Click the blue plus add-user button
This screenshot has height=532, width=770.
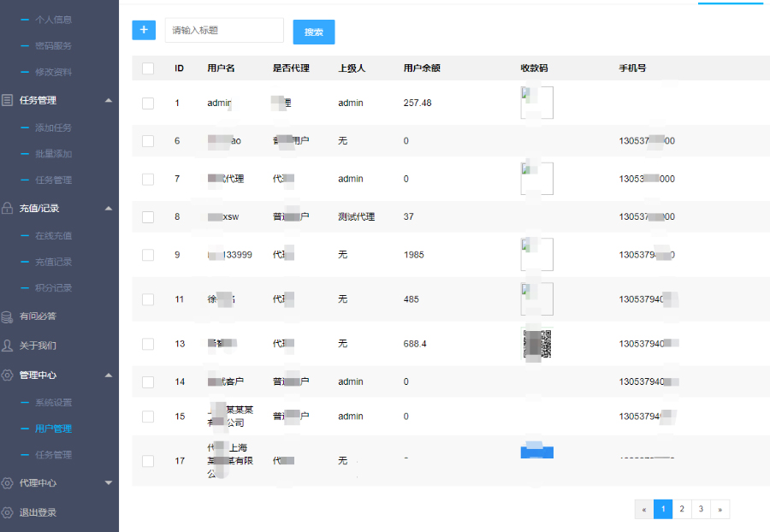coord(144,30)
